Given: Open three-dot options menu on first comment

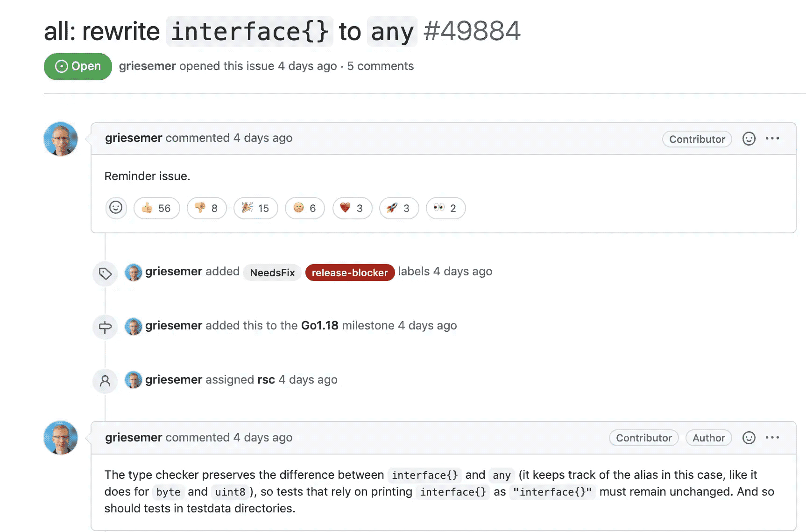Looking at the screenshot, I should pyautogui.click(x=772, y=139).
